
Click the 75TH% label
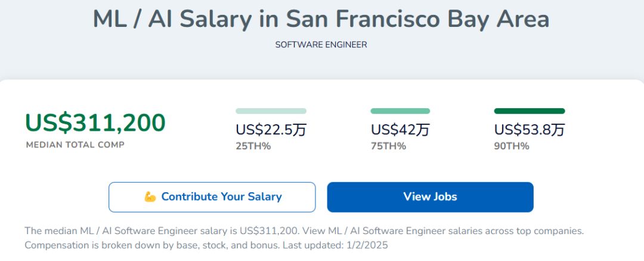pos(389,146)
